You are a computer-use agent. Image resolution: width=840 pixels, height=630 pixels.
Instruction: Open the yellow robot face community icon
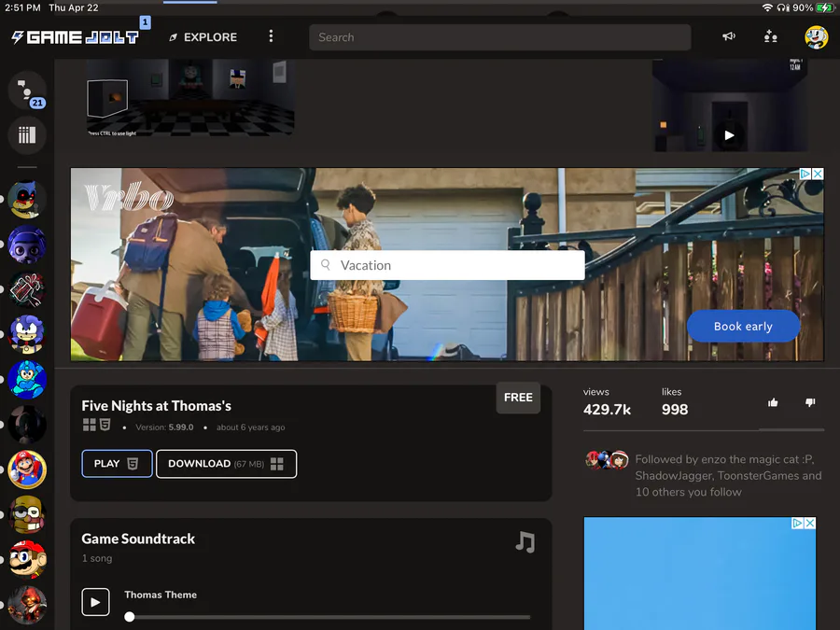tap(27, 514)
